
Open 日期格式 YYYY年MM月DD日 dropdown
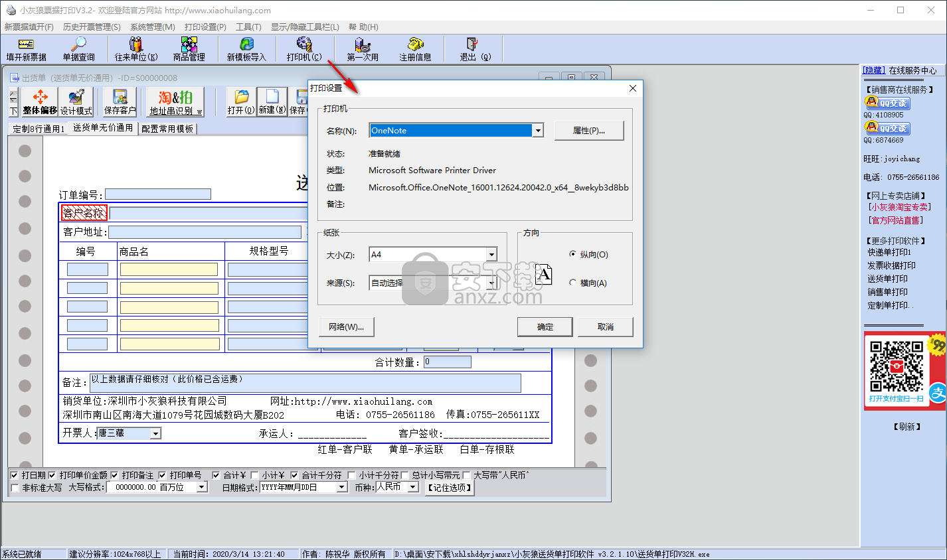(342, 487)
